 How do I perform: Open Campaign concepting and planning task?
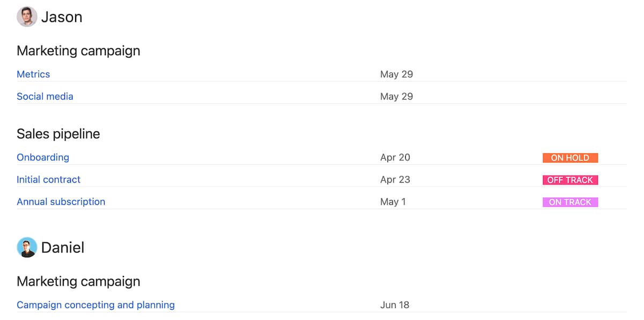pyautogui.click(x=96, y=304)
